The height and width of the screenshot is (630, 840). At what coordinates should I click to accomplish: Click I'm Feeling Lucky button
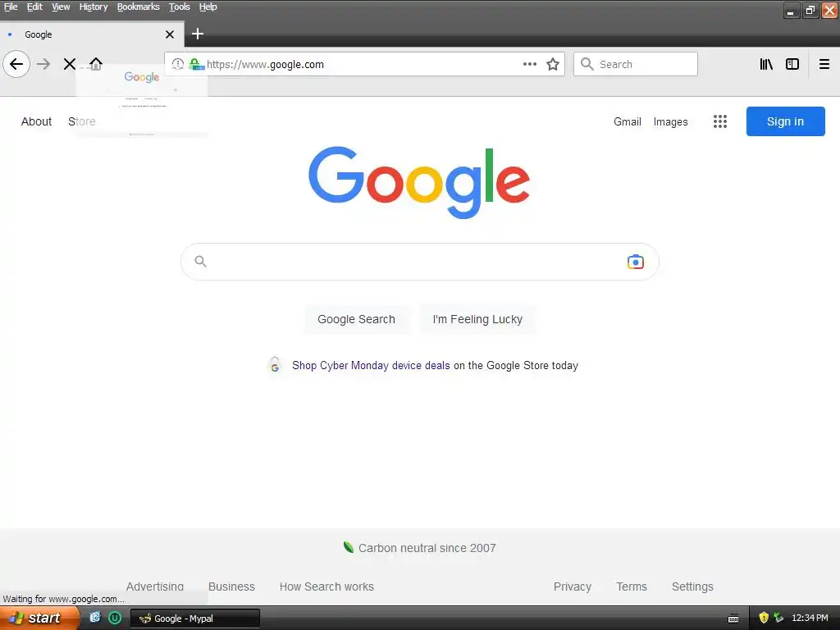point(477,319)
